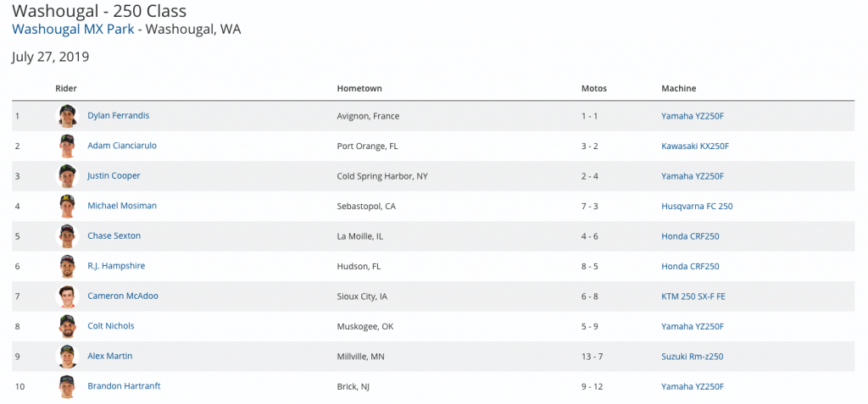
Task: Open Colt Nichols rider name link
Action: tap(110, 326)
